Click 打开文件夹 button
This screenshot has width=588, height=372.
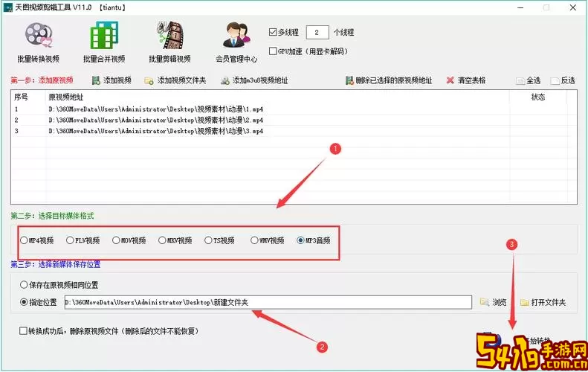(543, 302)
